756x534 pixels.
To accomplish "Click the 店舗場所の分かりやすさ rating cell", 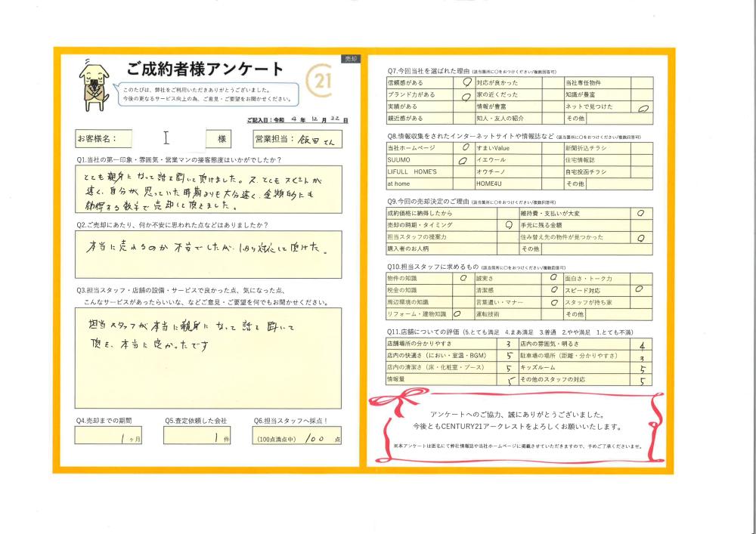I will tap(508, 344).
